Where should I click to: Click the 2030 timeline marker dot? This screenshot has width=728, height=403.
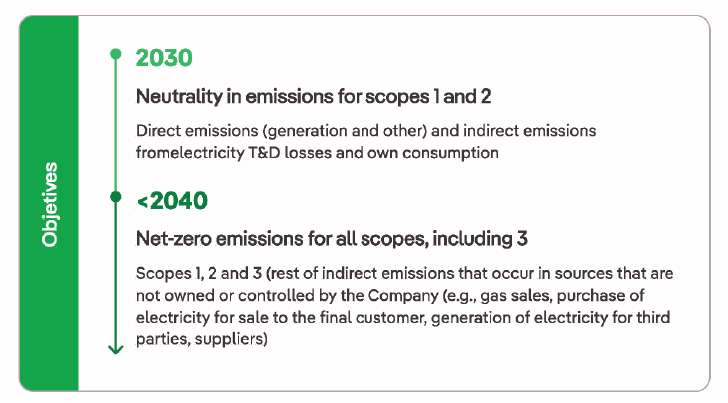(x=116, y=54)
